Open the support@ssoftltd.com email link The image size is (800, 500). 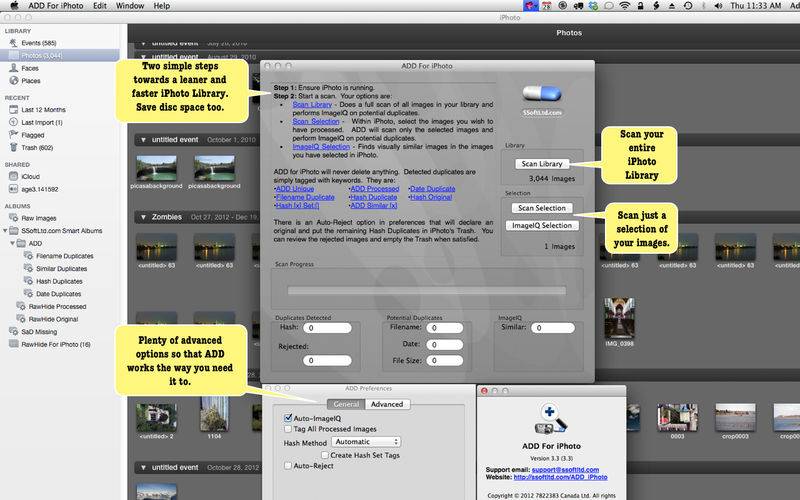(x=565, y=469)
